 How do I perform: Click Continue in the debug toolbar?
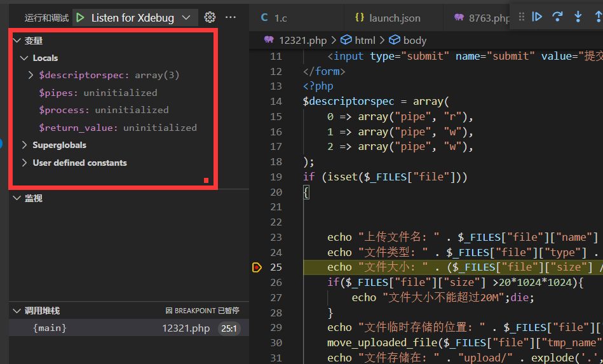tap(537, 17)
